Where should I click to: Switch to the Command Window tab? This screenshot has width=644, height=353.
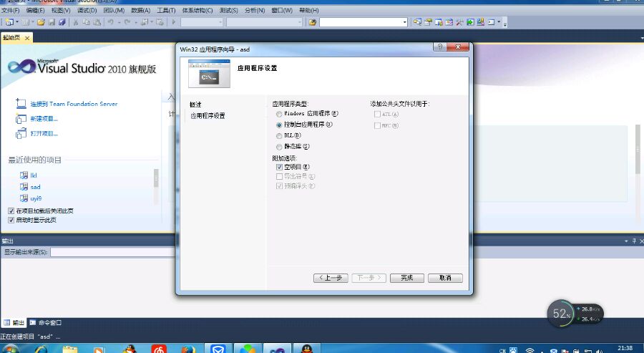(x=46, y=323)
